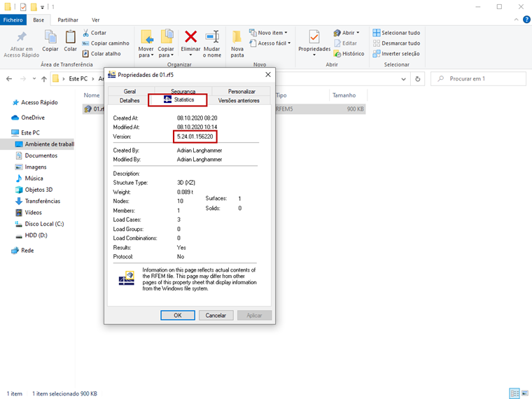Screen dimensions: 532x399
Task: Open Copiar para menu
Action: point(166,43)
